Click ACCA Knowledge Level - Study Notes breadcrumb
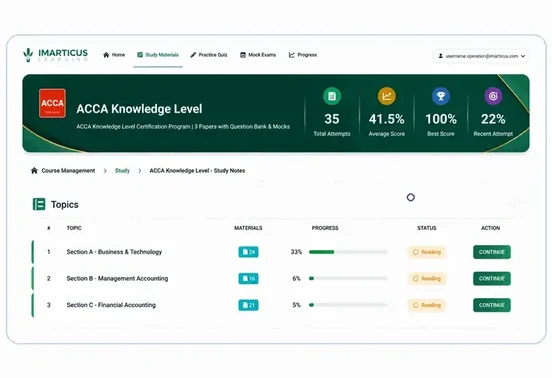Image resolution: width=552 pixels, height=378 pixels. 197,171
